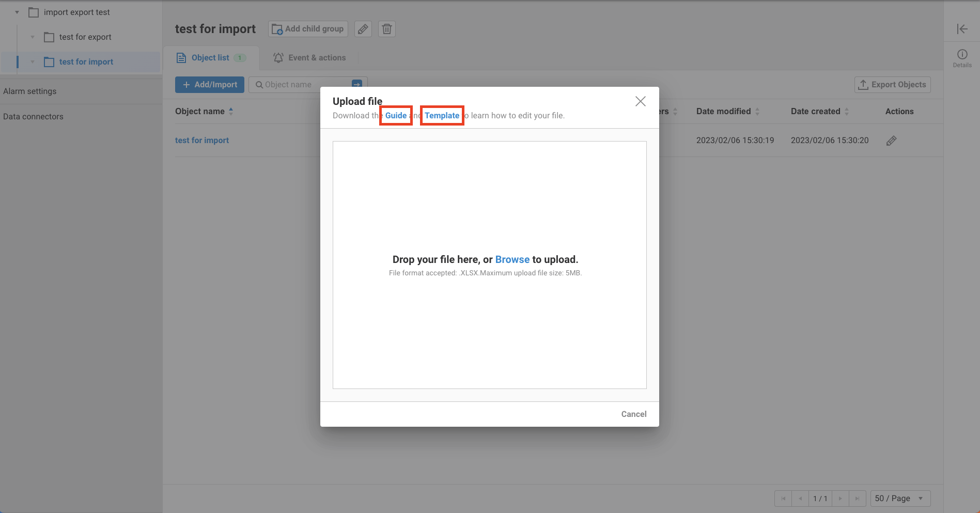Click the pencil icon in Actions column
Image resolution: width=980 pixels, height=513 pixels.
pyautogui.click(x=891, y=141)
